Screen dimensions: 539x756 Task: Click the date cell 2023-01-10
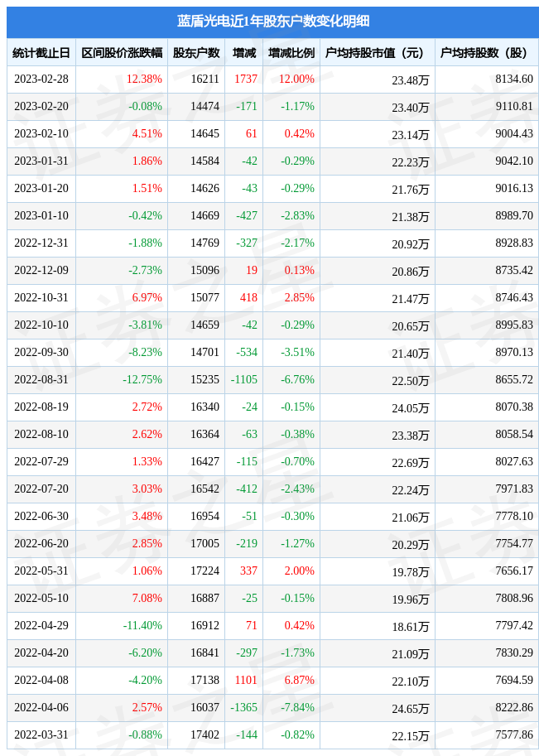tap(41, 215)
